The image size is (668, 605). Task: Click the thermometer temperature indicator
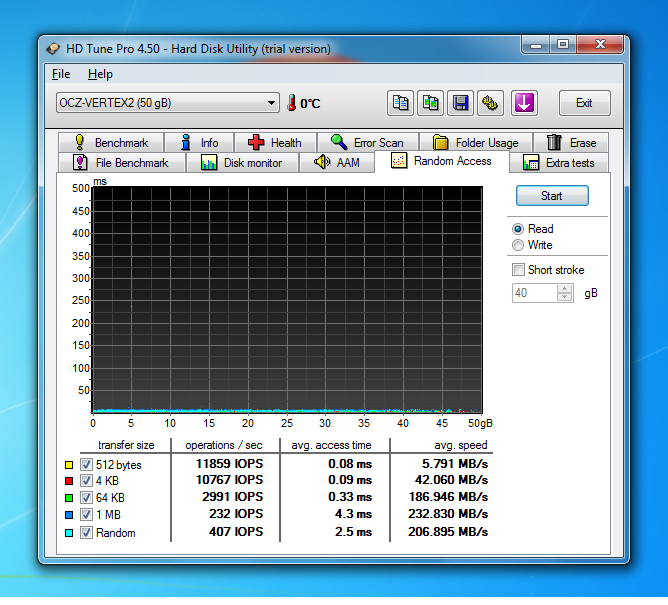point(292,103)
